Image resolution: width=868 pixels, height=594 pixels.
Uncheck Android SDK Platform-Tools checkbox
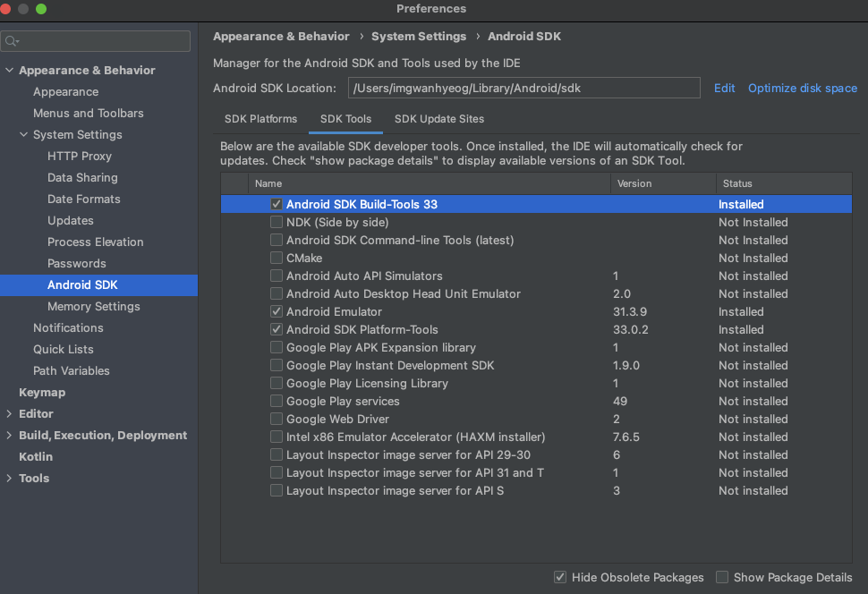click(x=277, y=329)
